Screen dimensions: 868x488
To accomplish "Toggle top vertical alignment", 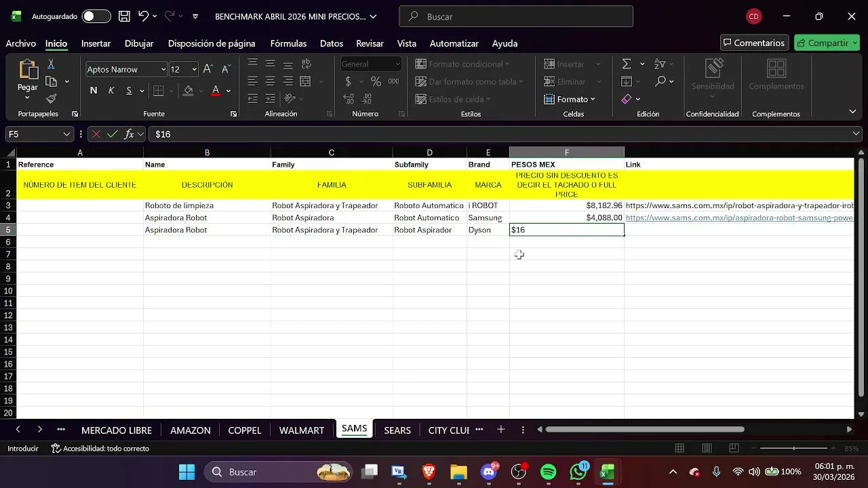I will point(252,64).
